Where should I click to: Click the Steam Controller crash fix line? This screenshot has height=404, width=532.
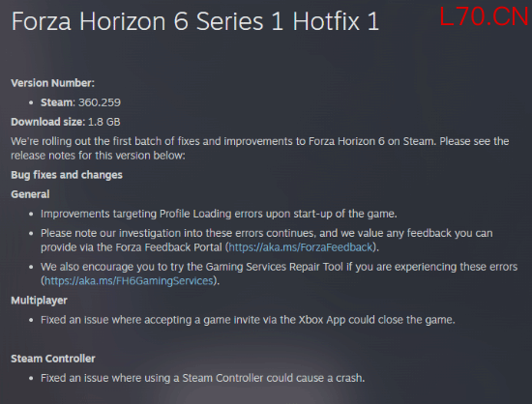click(202, 378)
